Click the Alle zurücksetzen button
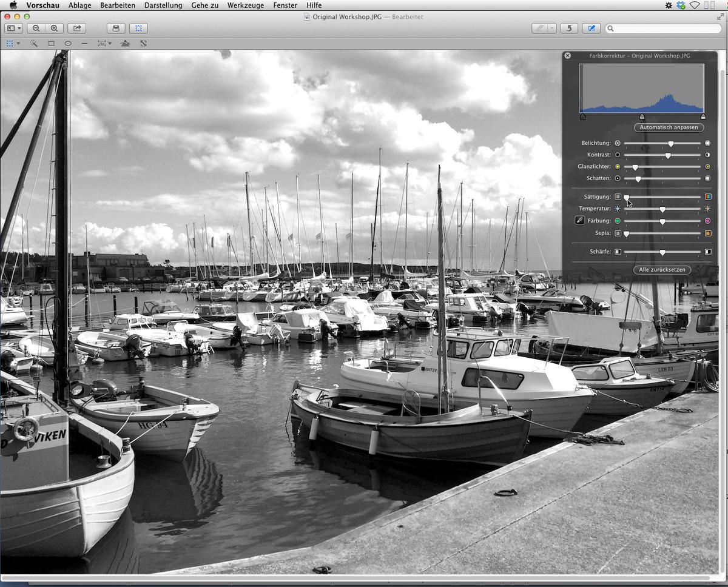This screenshot has width=728, height=587. 662,269
